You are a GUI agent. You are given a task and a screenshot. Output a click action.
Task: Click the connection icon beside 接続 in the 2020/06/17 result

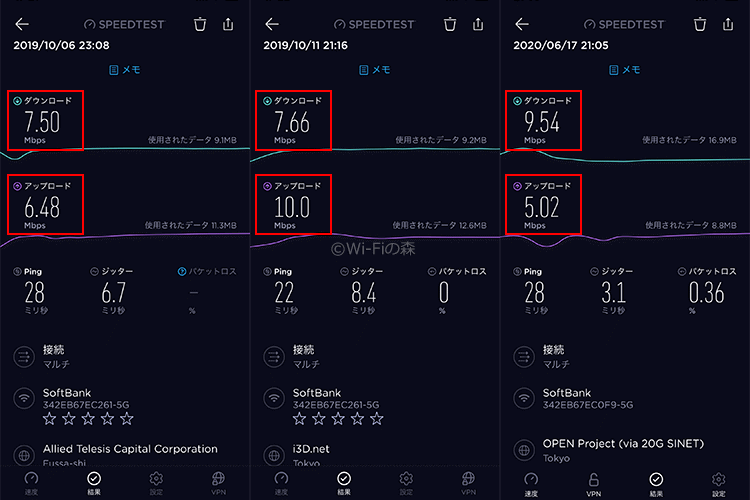[x=524, y=356]
